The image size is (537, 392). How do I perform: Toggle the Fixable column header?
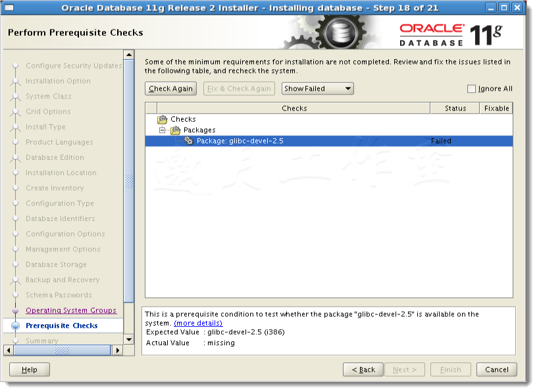[x=497, y=108]
